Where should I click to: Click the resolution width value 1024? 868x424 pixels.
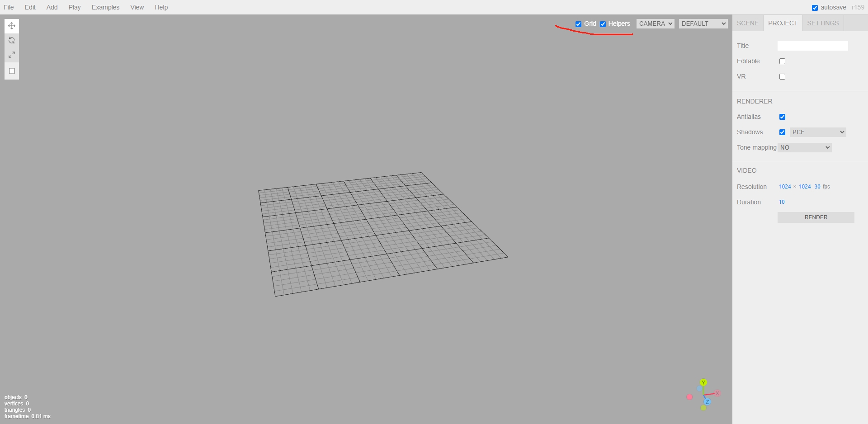click(785, 187)
